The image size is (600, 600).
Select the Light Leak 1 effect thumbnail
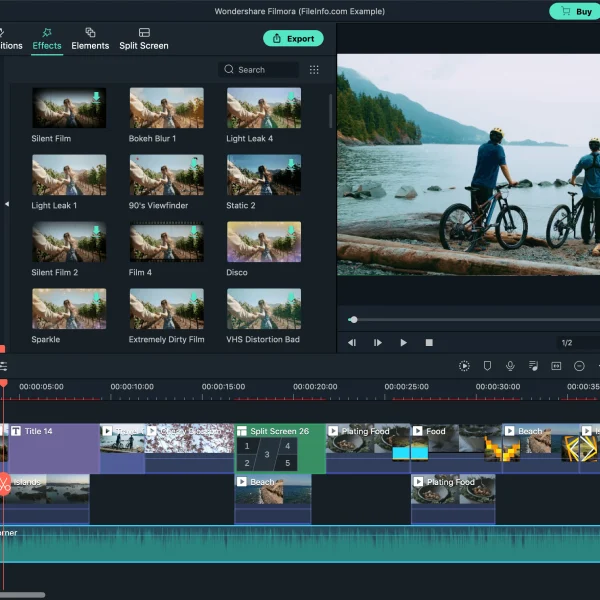point(69,175)
